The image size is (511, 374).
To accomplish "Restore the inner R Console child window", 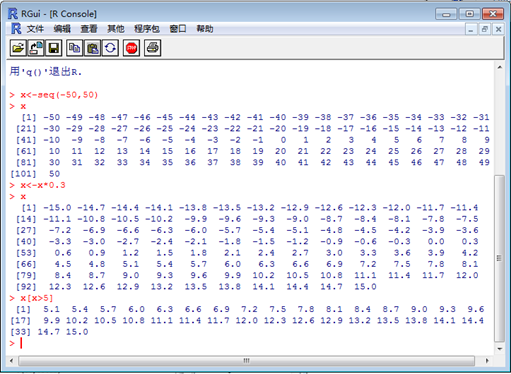I will pos(485,30).
